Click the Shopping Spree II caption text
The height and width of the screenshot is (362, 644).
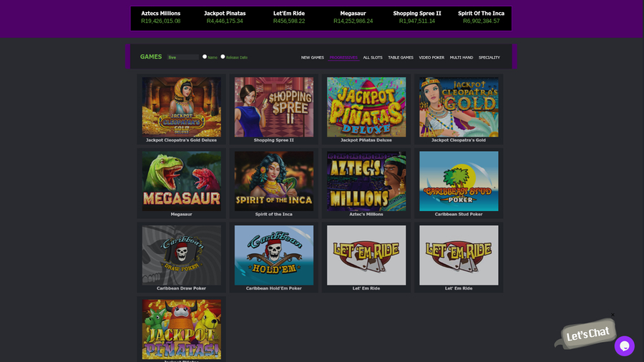(274, 140)
